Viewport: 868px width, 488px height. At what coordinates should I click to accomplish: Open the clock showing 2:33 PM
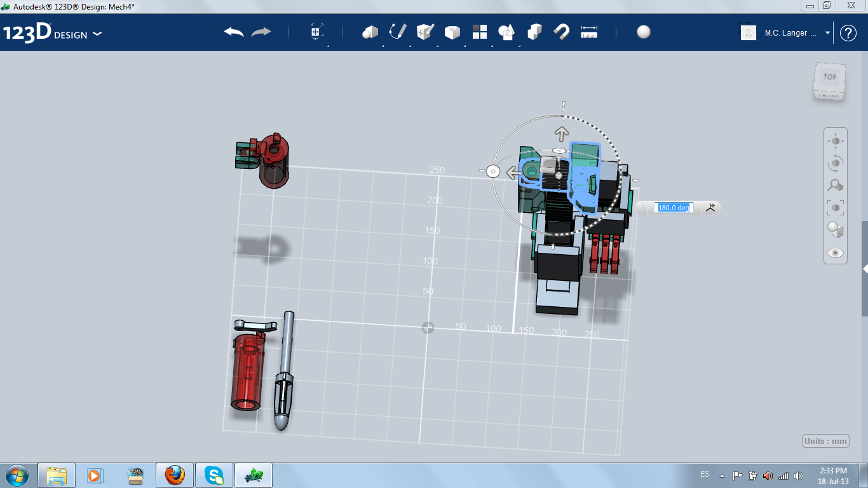click(x=833, y=475)
